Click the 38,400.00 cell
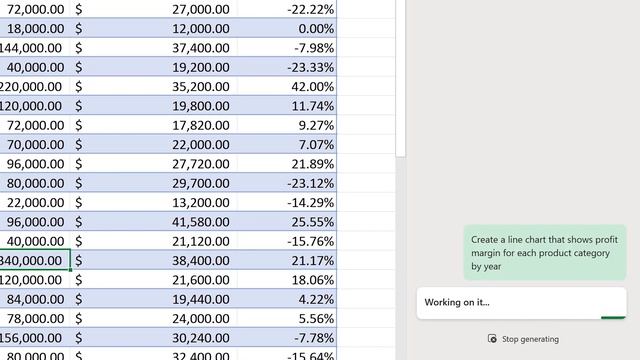 (x=154, y=260)
